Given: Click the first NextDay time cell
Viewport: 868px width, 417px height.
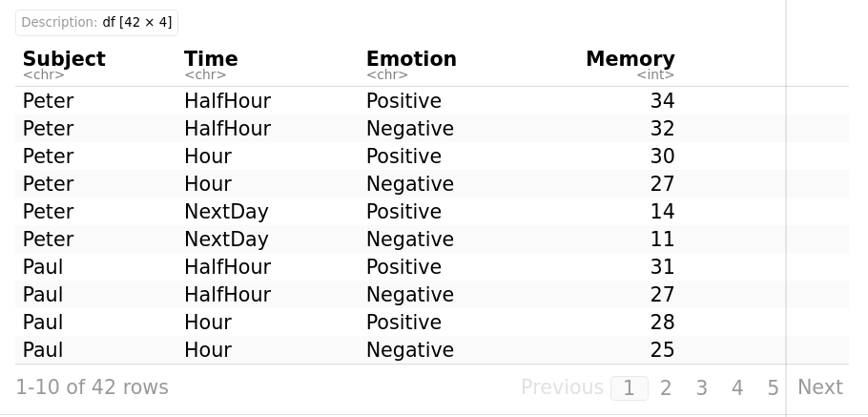Looking at the screenshot, I should click(x=226, y=212).
